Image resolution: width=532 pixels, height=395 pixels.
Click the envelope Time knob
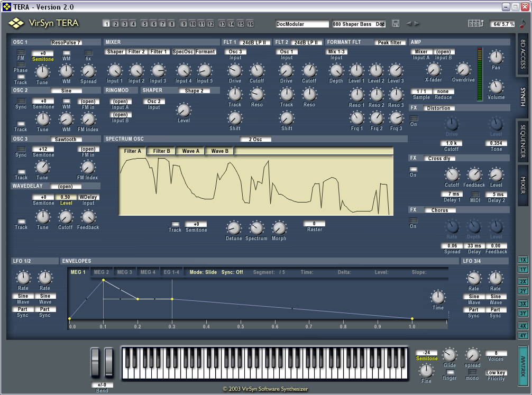tap(438, 297)
